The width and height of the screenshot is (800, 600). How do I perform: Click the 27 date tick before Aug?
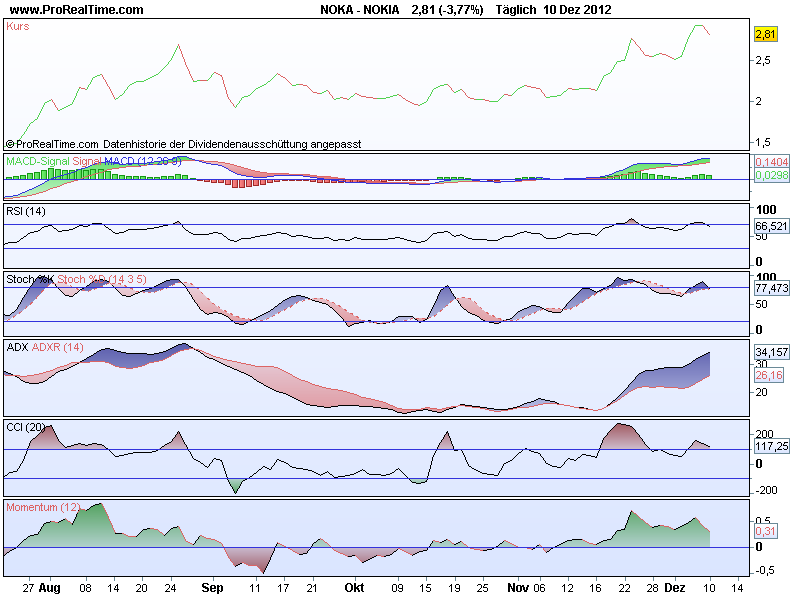tap(29, 588)
